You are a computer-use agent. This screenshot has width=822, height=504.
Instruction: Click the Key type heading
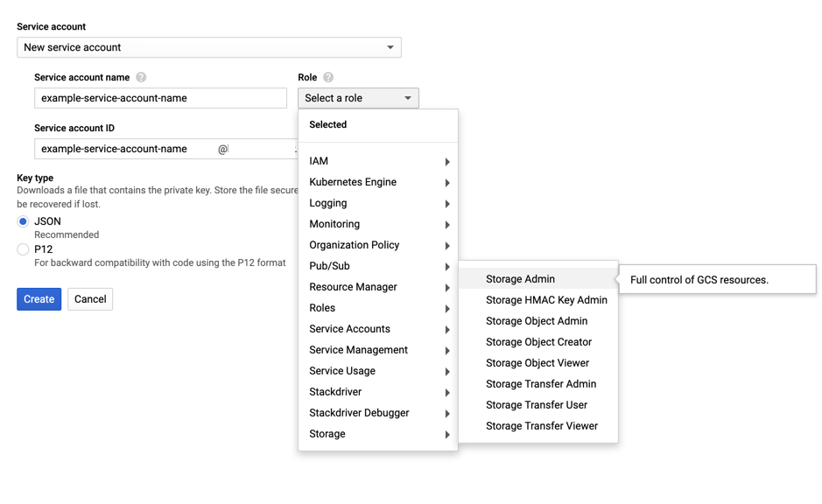pos(35,178)
